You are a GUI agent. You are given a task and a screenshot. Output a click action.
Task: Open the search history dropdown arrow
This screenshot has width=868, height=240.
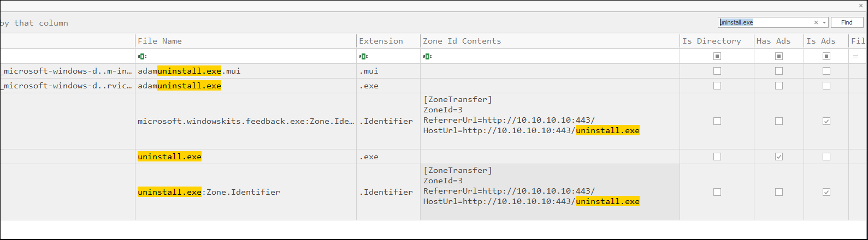pyautogui.click(x=824, y=22)
